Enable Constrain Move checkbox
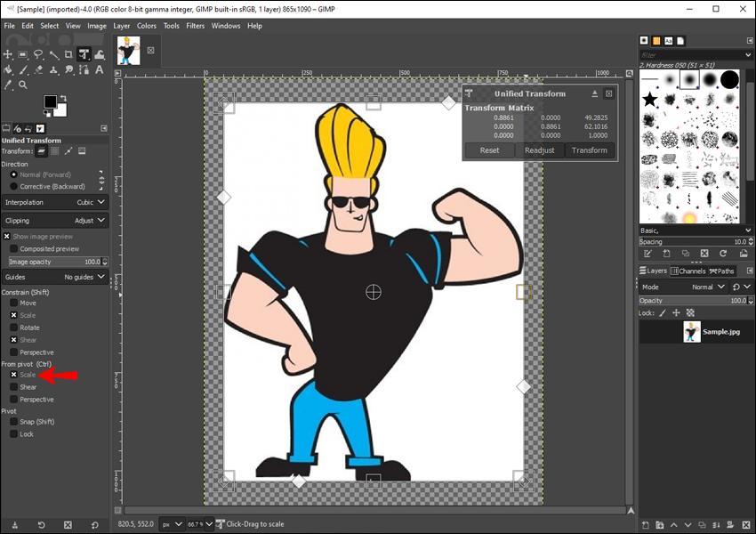756x534 pixels. [x=13, y=303]
